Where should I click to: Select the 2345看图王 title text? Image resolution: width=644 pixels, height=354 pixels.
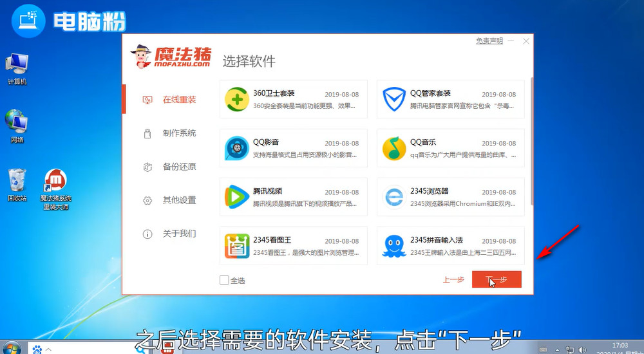pyautogui.click(x=272, y=240)
